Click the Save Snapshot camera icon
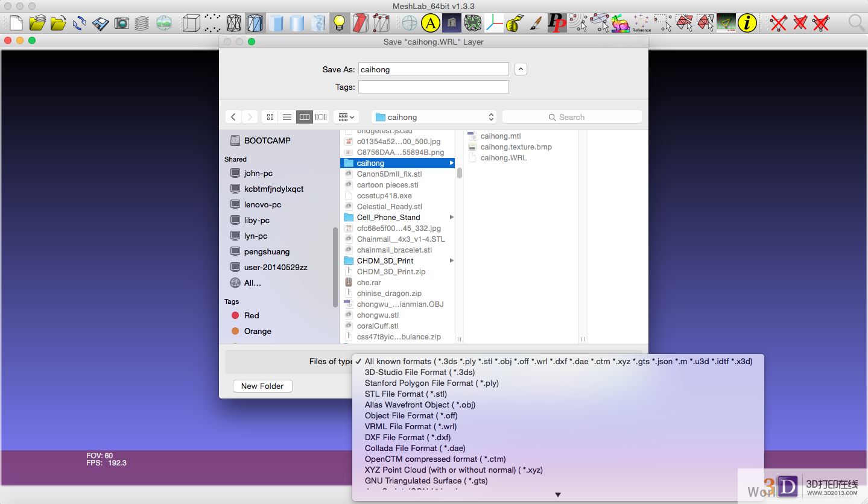The width and height of the screenshot is (868, 504). [x=121, y=23]
